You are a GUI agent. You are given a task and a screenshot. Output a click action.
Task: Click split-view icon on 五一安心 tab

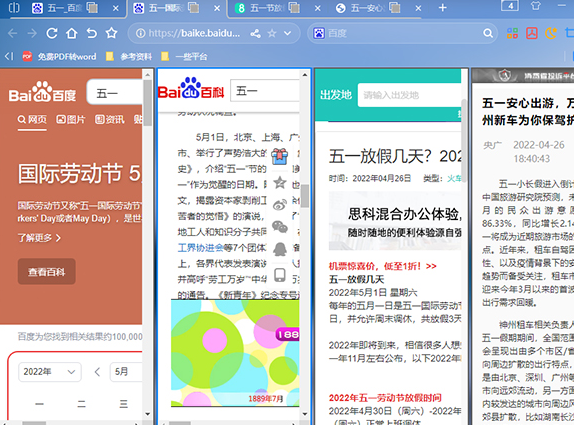(x=395, y=8)
